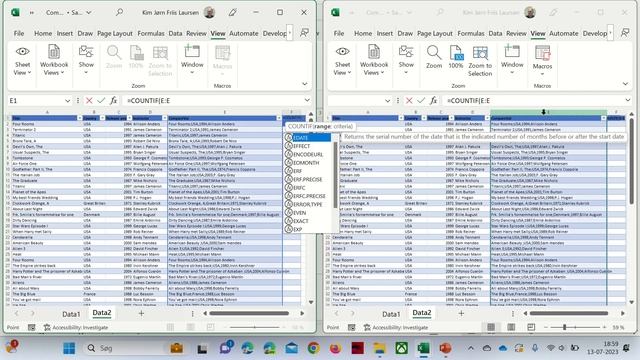Open File tab in left window
Screen dimensions: 640x360
(x=19, y=33)
